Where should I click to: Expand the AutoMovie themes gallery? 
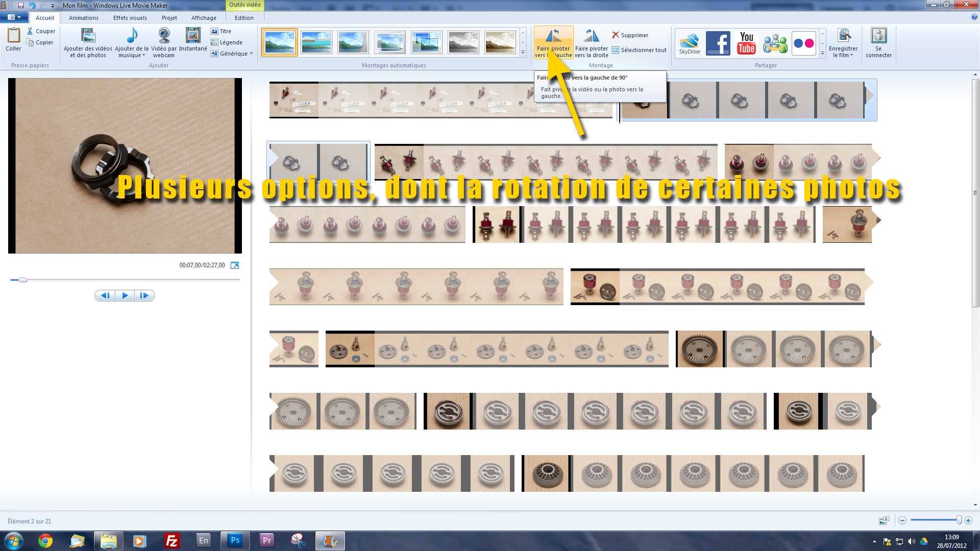pos(523,52)
